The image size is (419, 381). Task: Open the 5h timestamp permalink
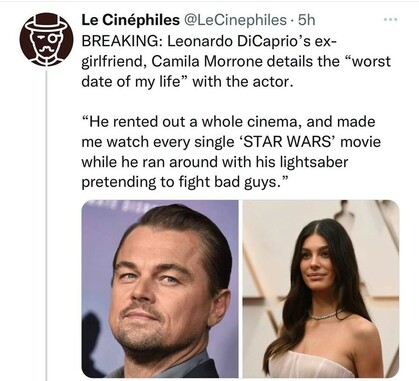click(306, 20)
